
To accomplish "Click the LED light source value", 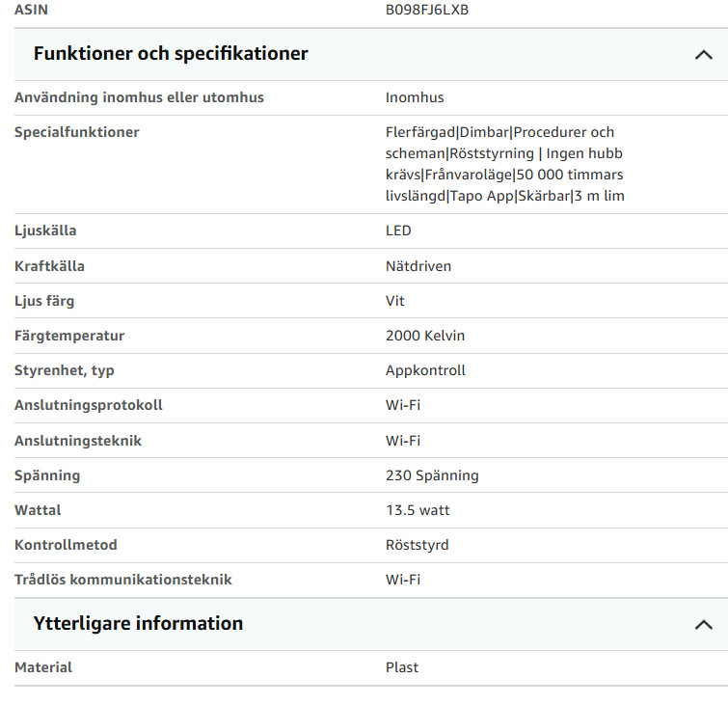I will (x=398, y=230).
